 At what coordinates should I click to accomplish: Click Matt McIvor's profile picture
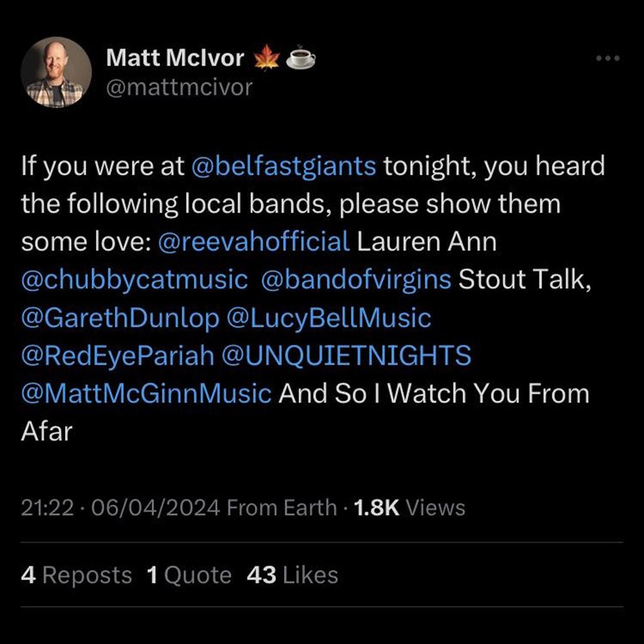(x=57, y=72)
